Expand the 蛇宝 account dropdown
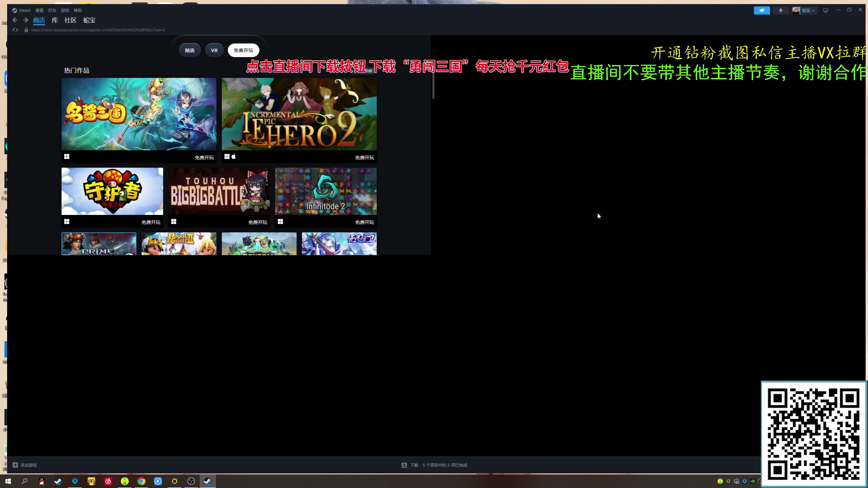868x488 pixels. point(809,11)
